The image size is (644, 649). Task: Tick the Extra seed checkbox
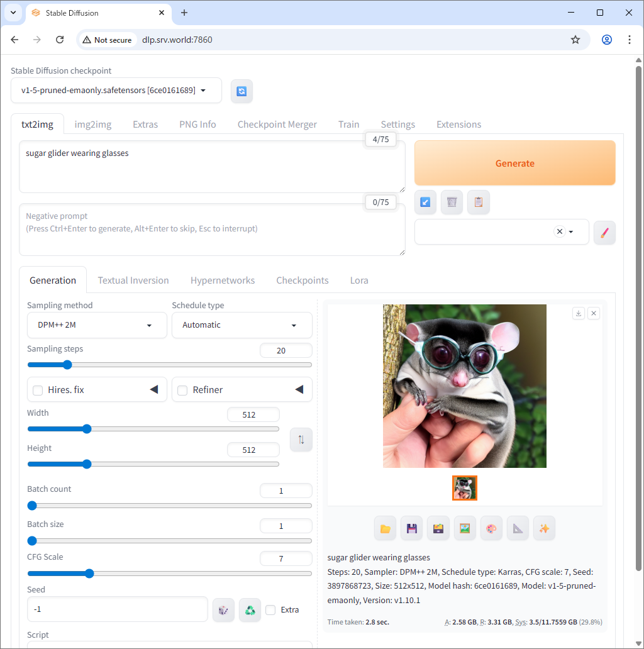tap(270, 609)
